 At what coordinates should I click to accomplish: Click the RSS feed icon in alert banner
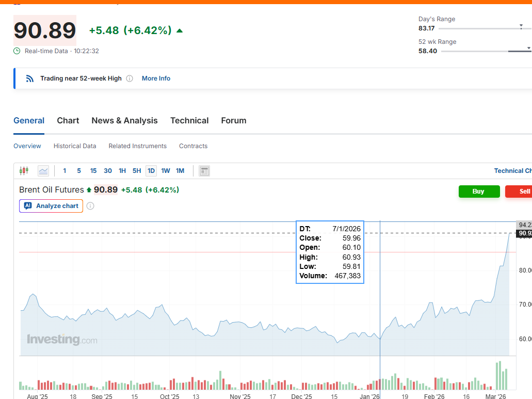tap(30, 78)
